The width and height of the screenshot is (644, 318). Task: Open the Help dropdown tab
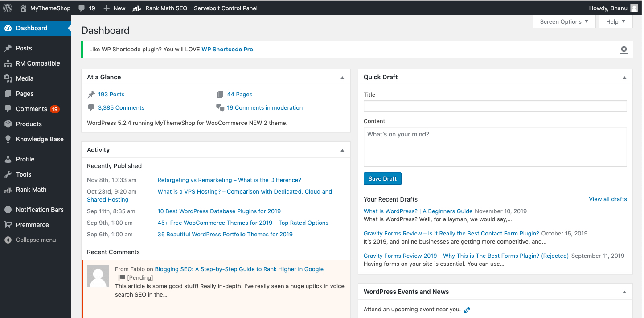(x=615, y=21)
